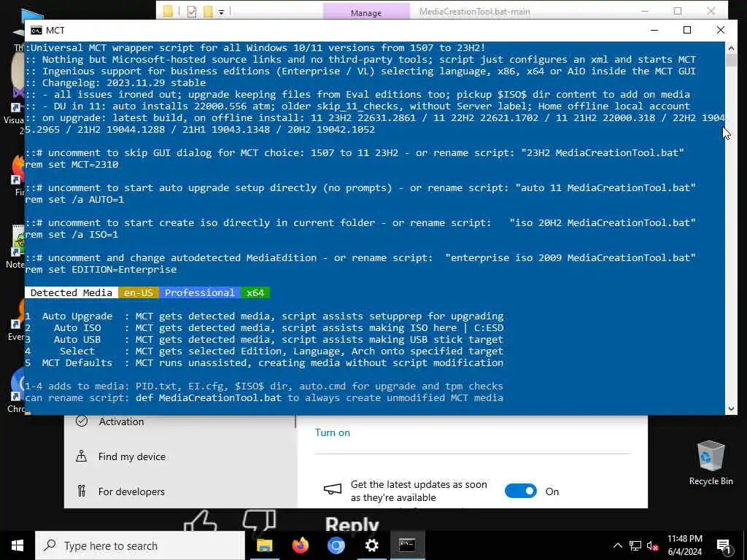Click the MCT console window icon
The width and height of the screenshot is (747, 560).
coord(36,31)
